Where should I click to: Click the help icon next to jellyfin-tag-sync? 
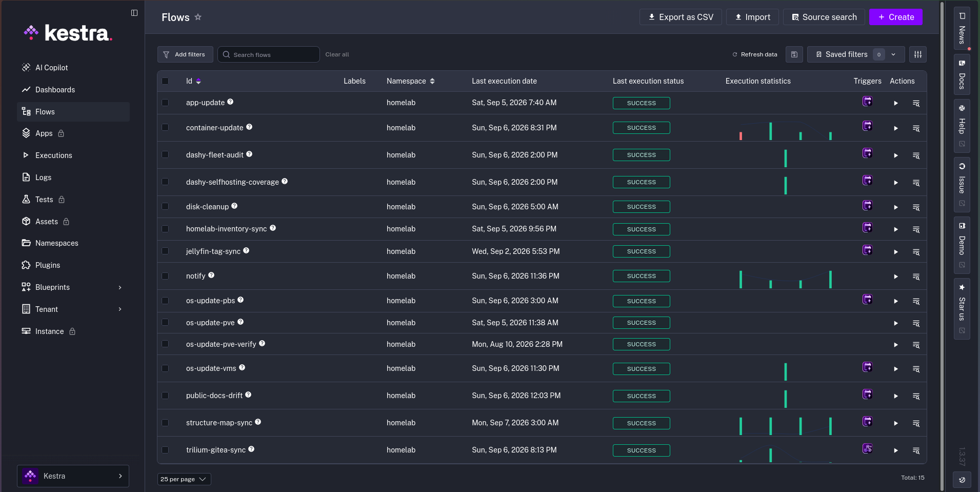246,250
